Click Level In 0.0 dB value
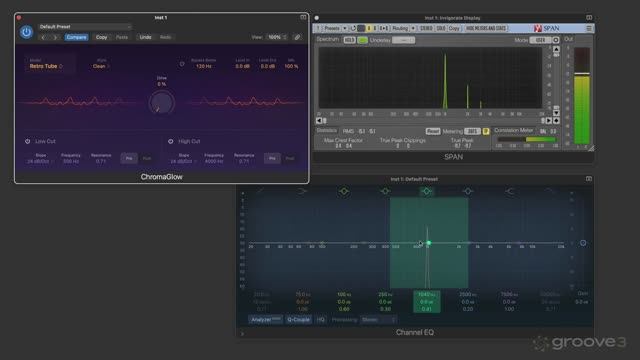This screenshot has height=360, width=640. pos(242,66)
